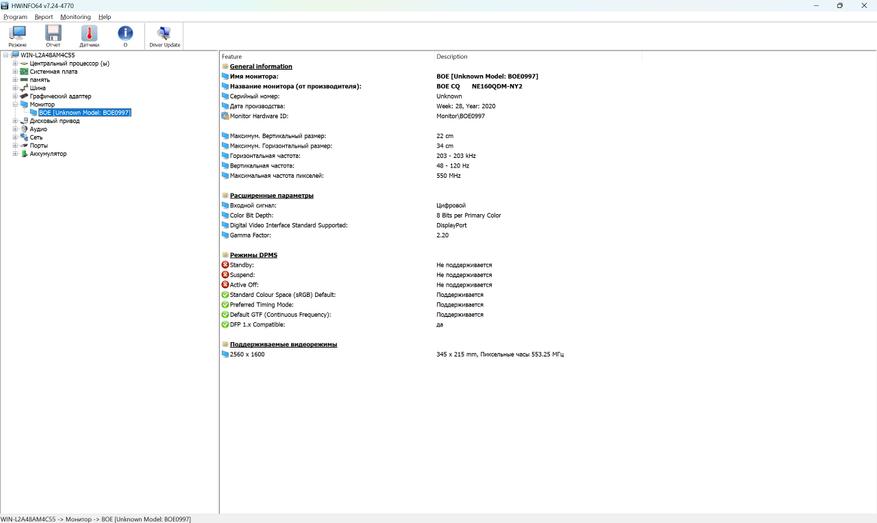The height and width of the screenshot is (523, 877).
Task: Click the DisplayPort interface value
Action: point(451,225)
